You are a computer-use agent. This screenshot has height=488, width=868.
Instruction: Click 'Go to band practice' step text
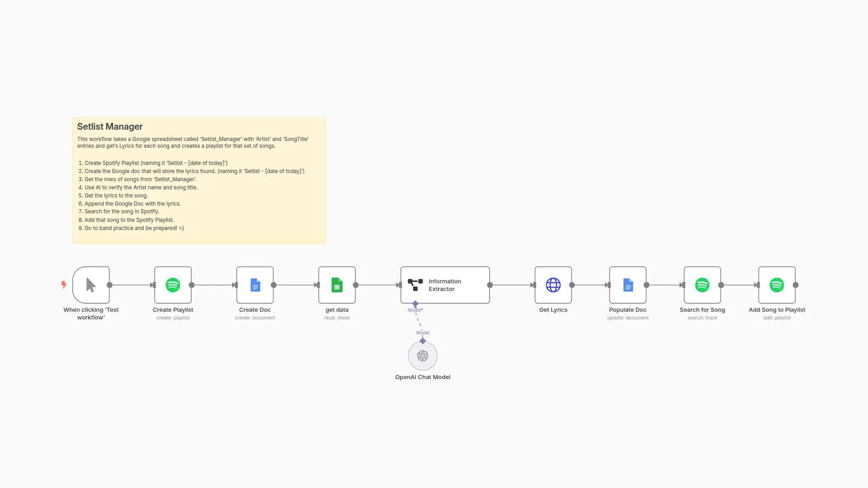134,228
